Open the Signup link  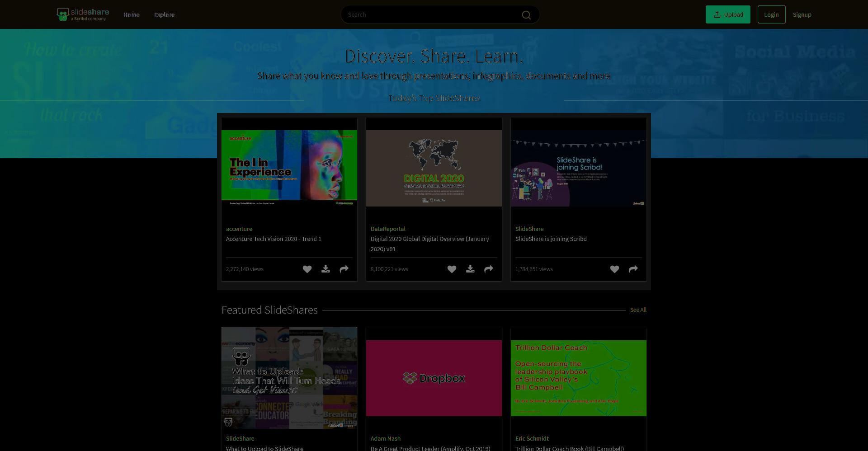click(x=802, y=14)
